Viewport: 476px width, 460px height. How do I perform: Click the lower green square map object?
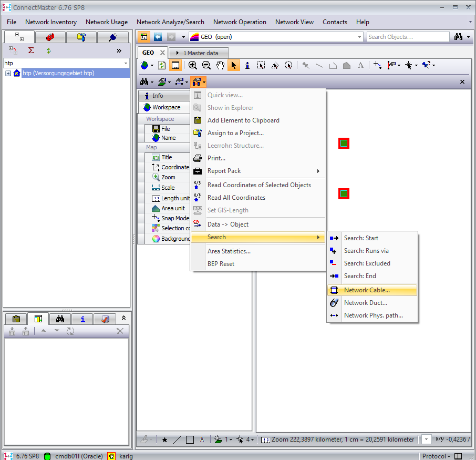pyautogui.click(x=344, y=194)
